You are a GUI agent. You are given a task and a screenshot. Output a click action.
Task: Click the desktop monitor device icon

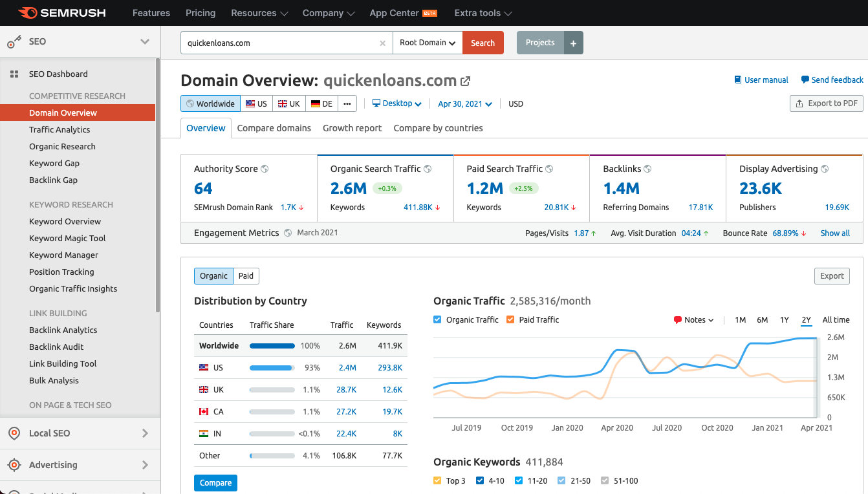pyautogui.click(x=376, y=103)
